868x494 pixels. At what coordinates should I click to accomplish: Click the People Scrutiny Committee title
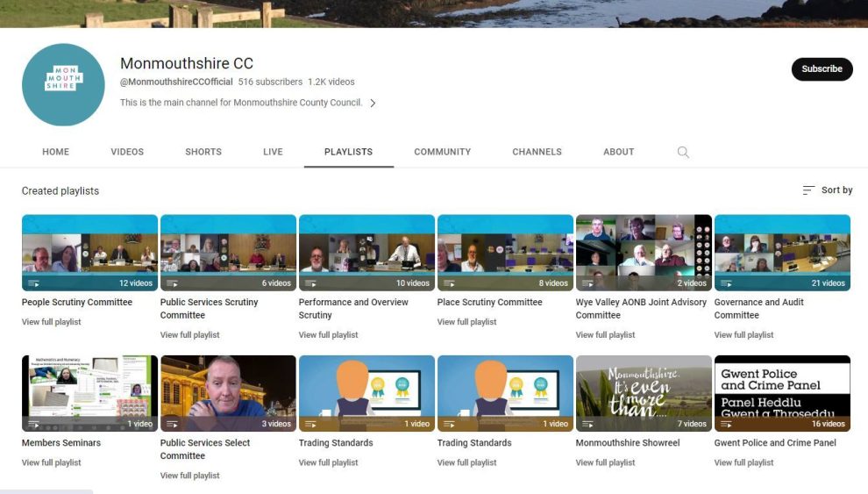(77, 303)
